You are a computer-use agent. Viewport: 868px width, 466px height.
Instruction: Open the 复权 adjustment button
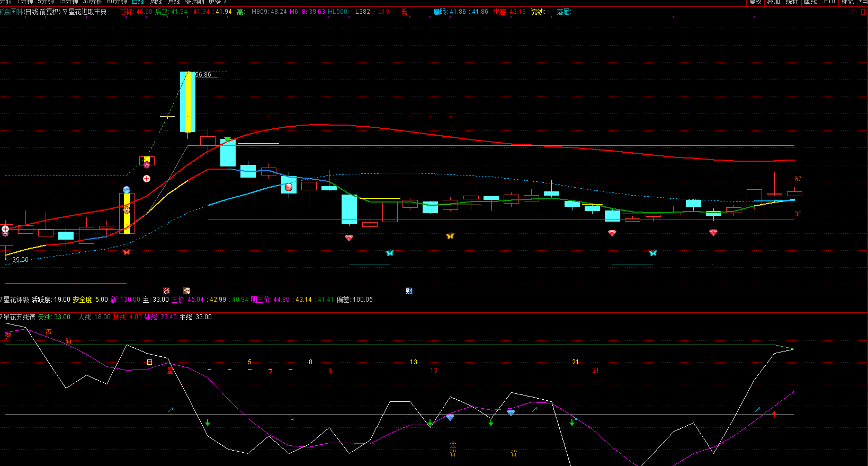(756, 2)
